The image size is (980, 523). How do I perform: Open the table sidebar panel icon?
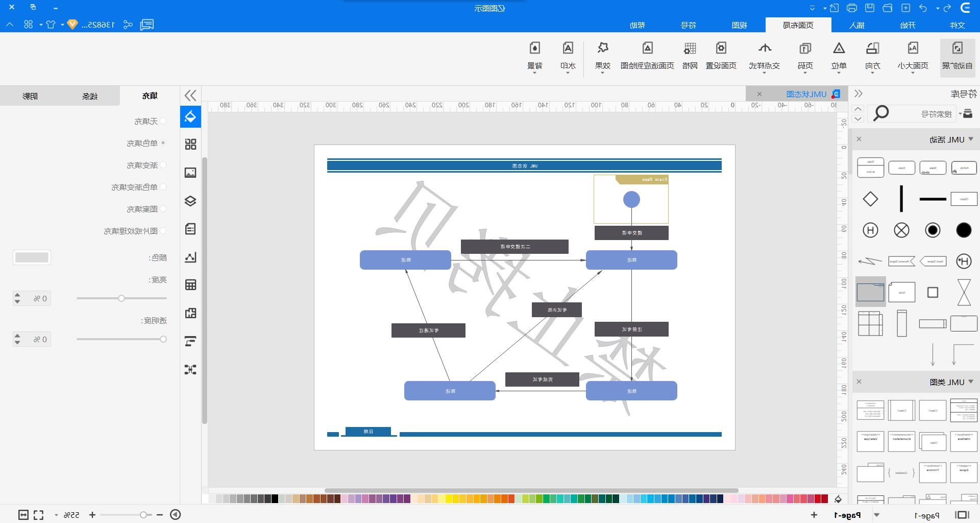pos(190,285)
